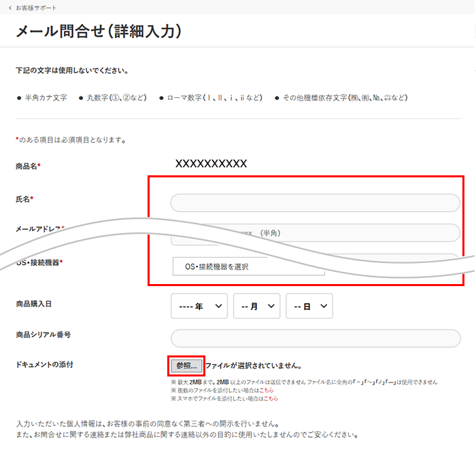Viewport: 476px width, 456px height.
Task: Click the 参照... file browse button
Action: pyautogui.click(x=186, y=366)
